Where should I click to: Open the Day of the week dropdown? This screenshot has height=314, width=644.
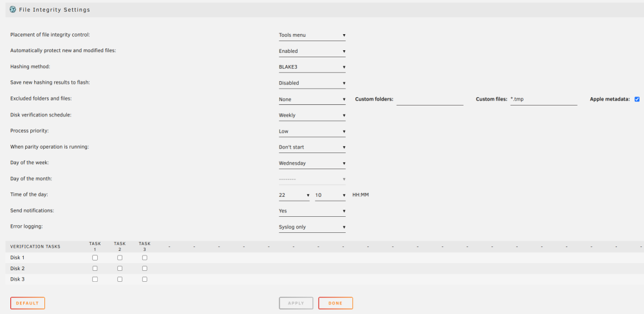tap(312, 163)
